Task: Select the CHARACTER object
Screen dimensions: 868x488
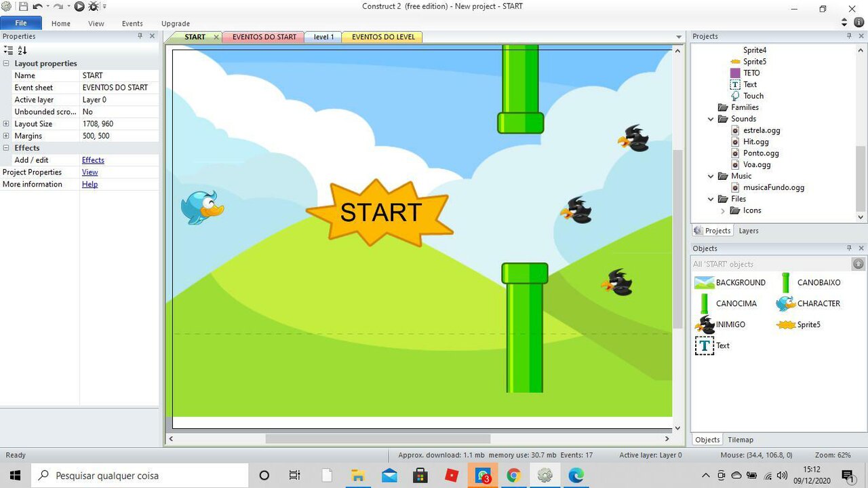Action: click(x=808, y=303)
